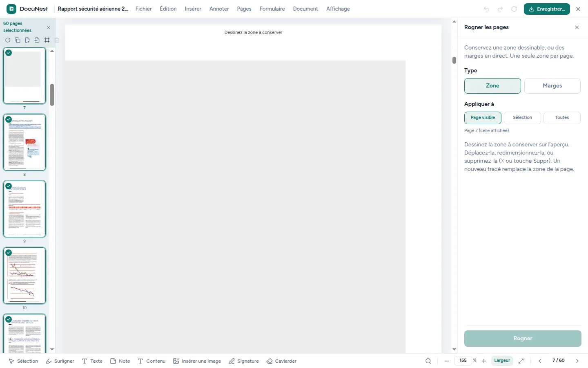Click the circular reset icon beside redo

click(x=514, y=9)
